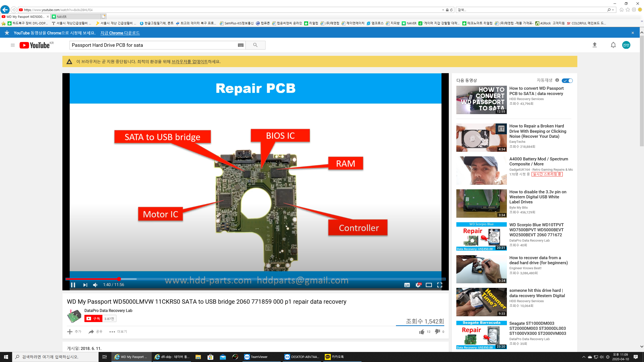Share the video
Image resolution: width=644 pixels, height=362 pixels.
click(95, 332)
